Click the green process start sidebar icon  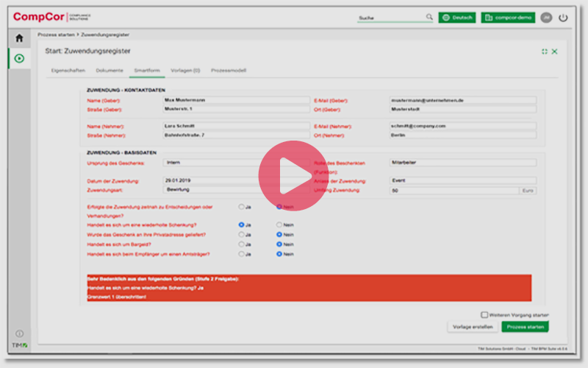[19, 58]
